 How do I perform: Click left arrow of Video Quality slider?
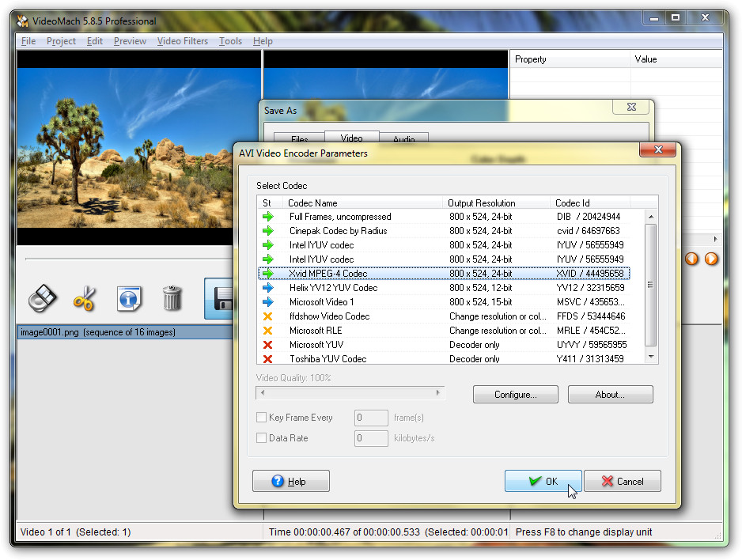pyautogui.click(x=263, y=392)
